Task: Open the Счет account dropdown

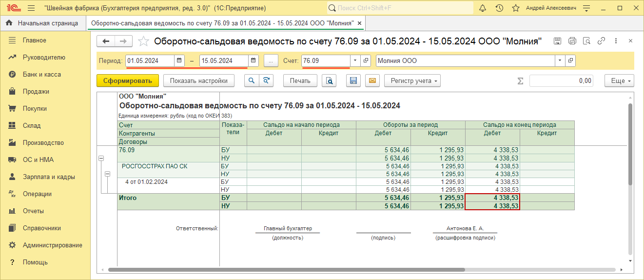Action: [355, 60]
